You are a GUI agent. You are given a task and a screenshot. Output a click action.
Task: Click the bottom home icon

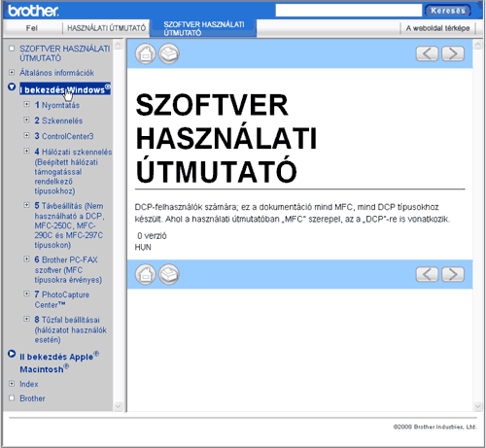click(146, 274)
